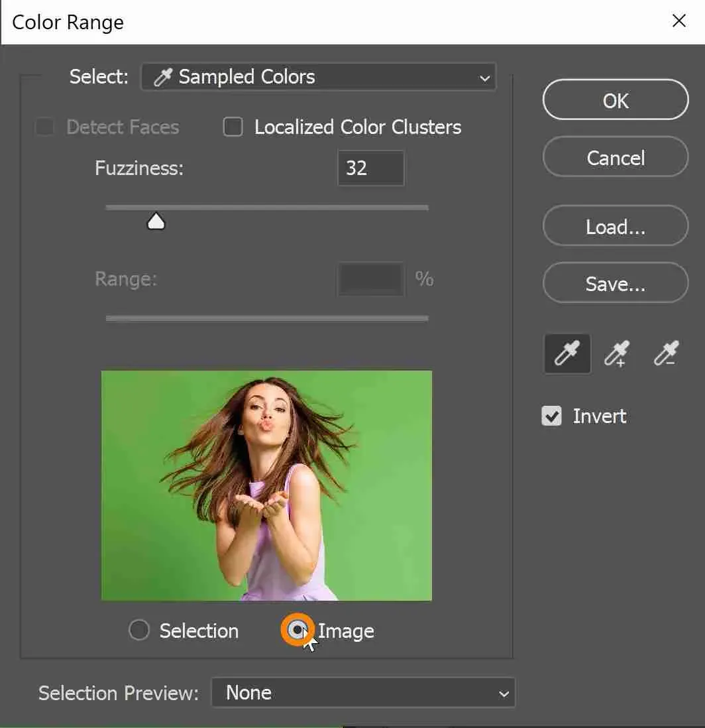The width and height of the screenshot is (705, 728).
Task: Uncheck the Invert checkbox
Action: click(551, 416)
